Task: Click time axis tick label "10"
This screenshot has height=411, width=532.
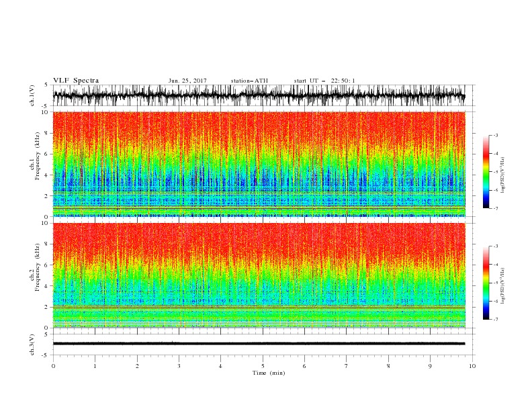Action: click(x=472, y=366)
